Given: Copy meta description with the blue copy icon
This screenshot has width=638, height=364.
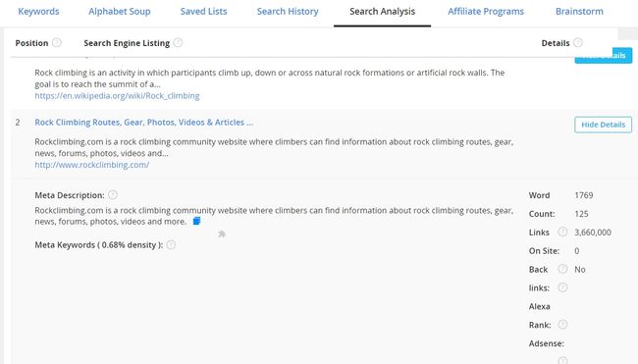Looking at the screenshot, I should (x=196, y=221).
